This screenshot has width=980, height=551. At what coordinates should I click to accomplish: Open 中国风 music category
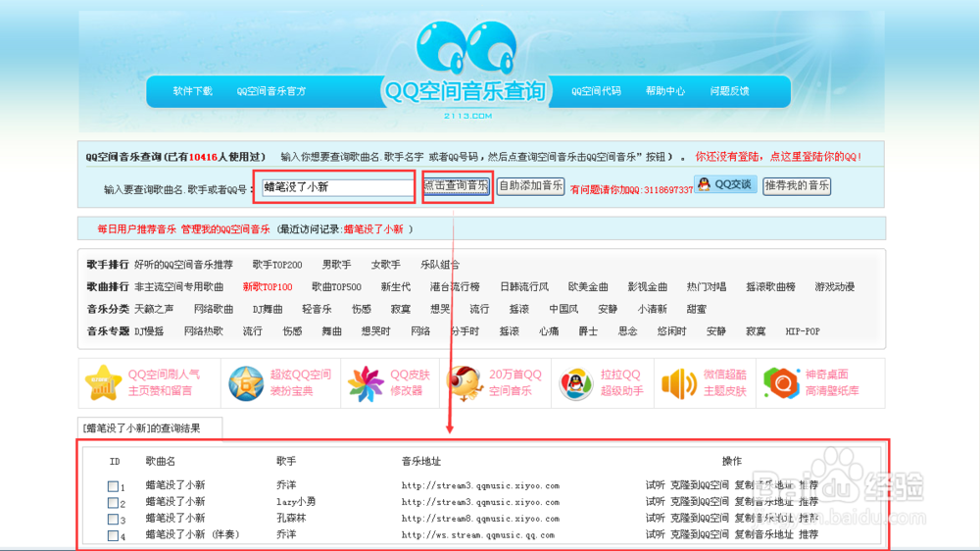(563, 309)
